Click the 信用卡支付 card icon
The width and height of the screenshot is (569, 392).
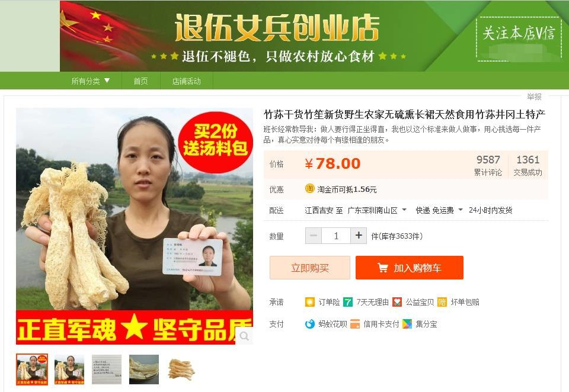pyautogui.click(x=355, y=324)
